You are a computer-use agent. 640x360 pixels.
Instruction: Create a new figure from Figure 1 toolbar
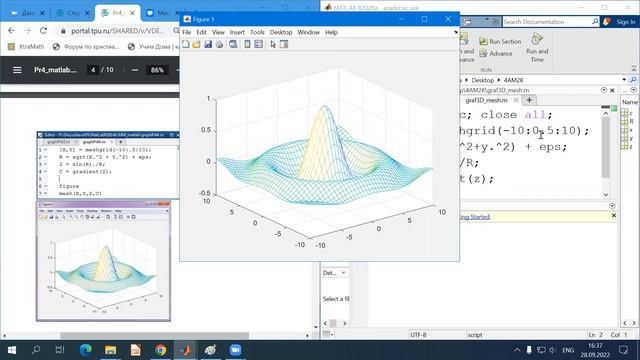[186, 44]
